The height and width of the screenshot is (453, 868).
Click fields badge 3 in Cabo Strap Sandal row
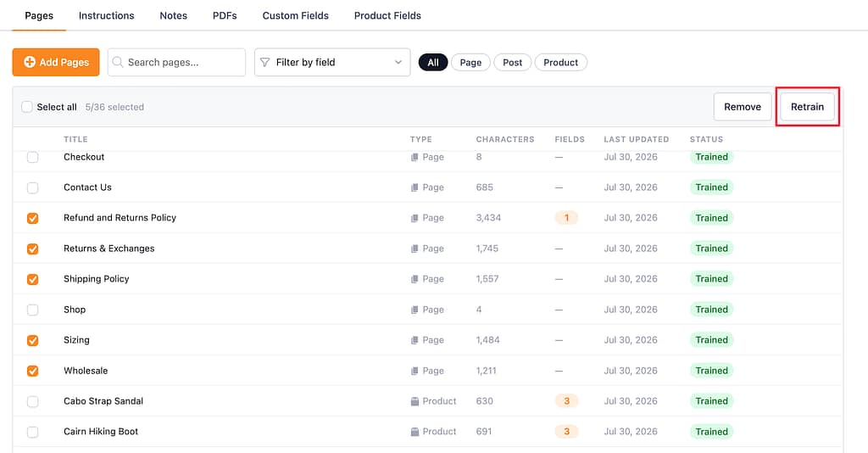(566, 401)
